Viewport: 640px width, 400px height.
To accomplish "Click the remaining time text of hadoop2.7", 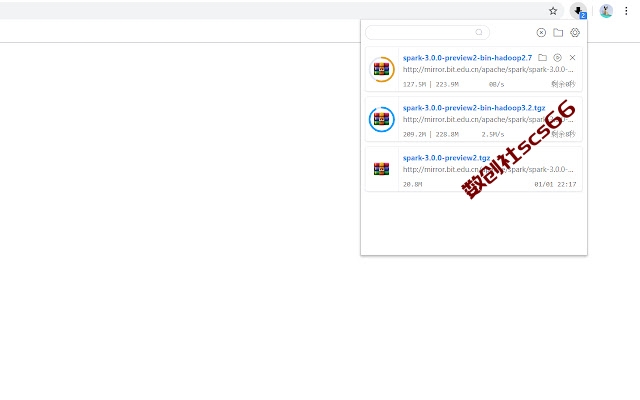I will pos(563,84).
